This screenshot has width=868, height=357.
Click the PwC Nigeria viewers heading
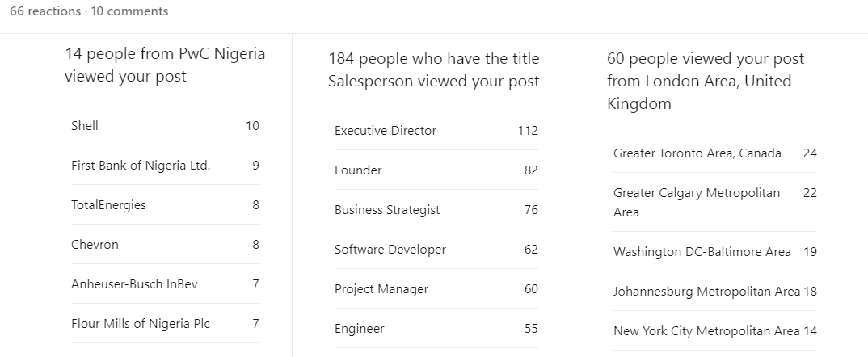pos(165,65)
